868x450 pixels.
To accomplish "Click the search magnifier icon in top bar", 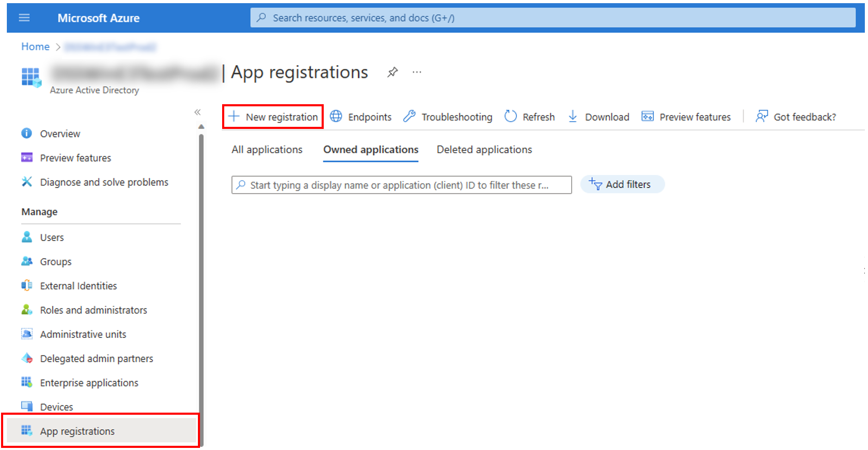I will 261,18.
